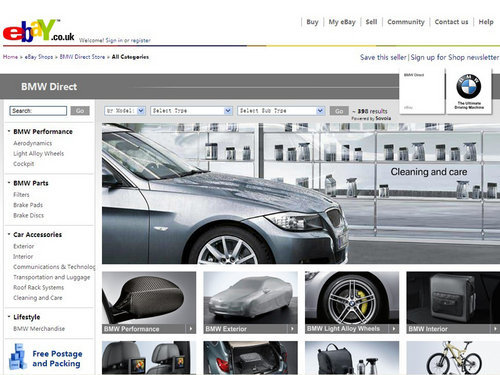Collapse the Car Accessories category
The width and height of the screenshot is (500, 375).
click(x=9, y=234)
